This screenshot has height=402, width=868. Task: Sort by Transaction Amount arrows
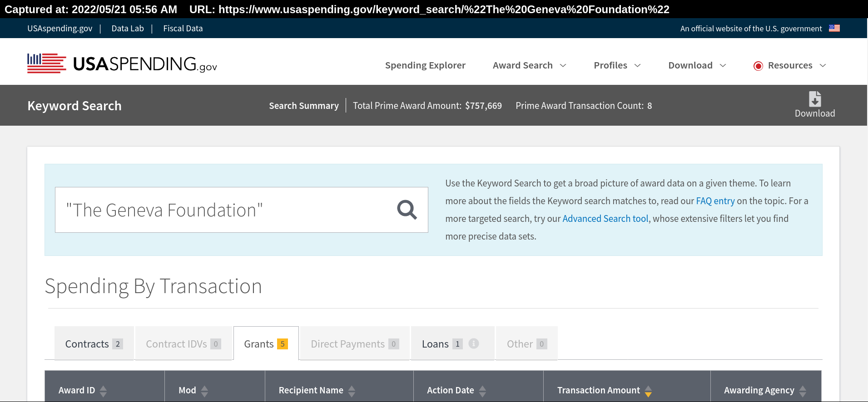648,391
